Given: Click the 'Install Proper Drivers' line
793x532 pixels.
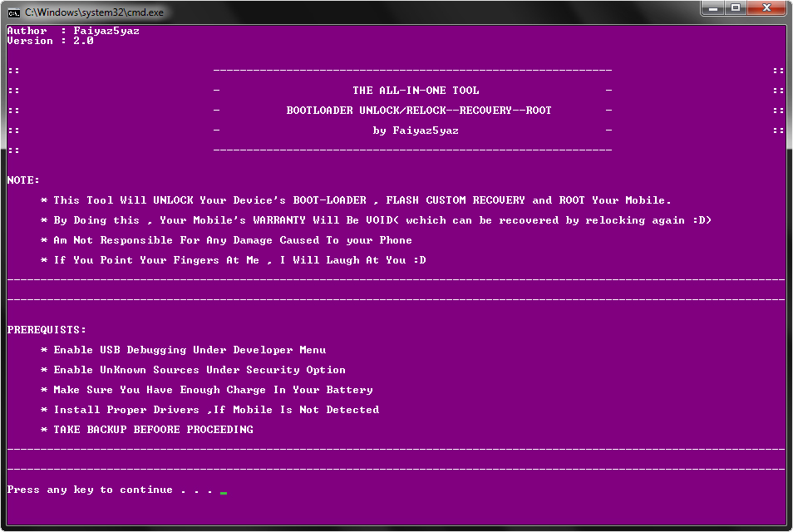Looking at the screenshot, I should click(216, 410).
